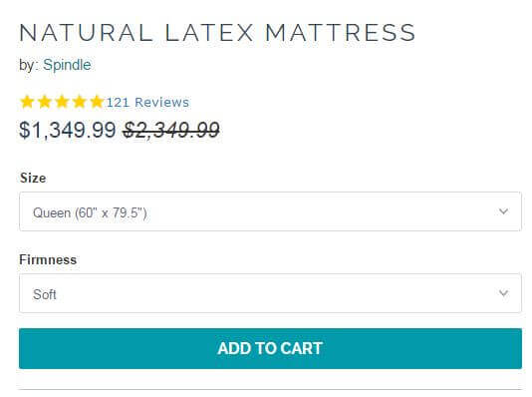Click the chevron arrow in the Firmness field
This screenshot has height=397, width=532.
[503, 293]
